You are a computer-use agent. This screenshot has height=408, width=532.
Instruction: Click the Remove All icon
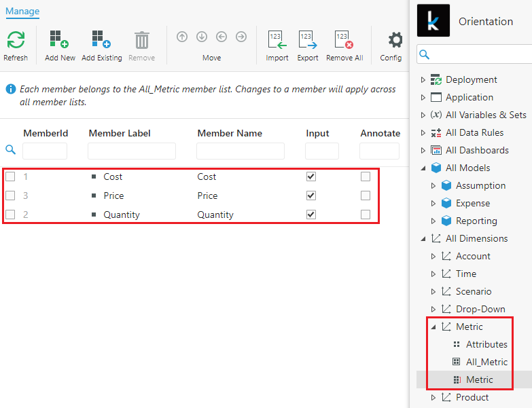pyautogui.click(x=344, y=41)
